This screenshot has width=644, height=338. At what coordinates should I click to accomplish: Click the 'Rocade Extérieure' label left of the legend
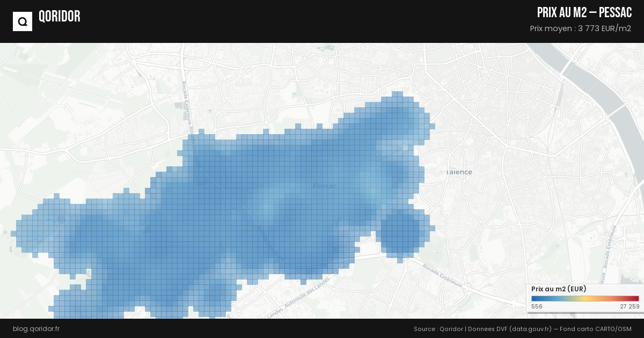point(442,275)
